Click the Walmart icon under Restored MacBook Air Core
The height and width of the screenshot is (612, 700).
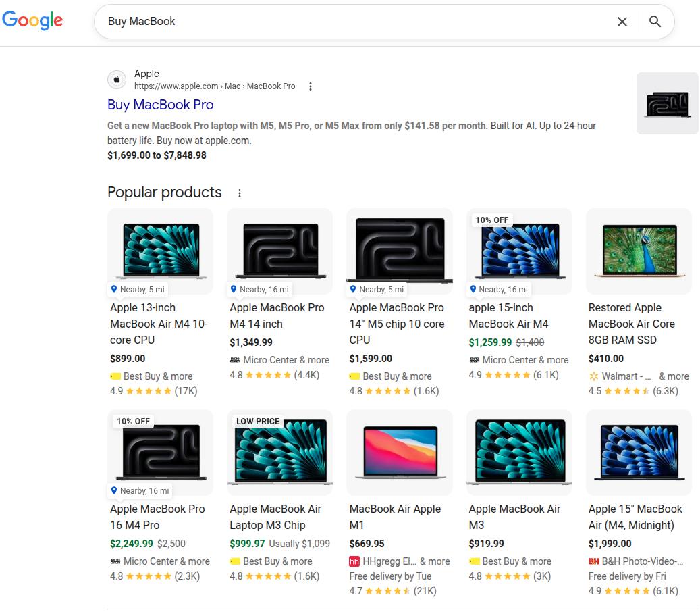coord(593,376)
